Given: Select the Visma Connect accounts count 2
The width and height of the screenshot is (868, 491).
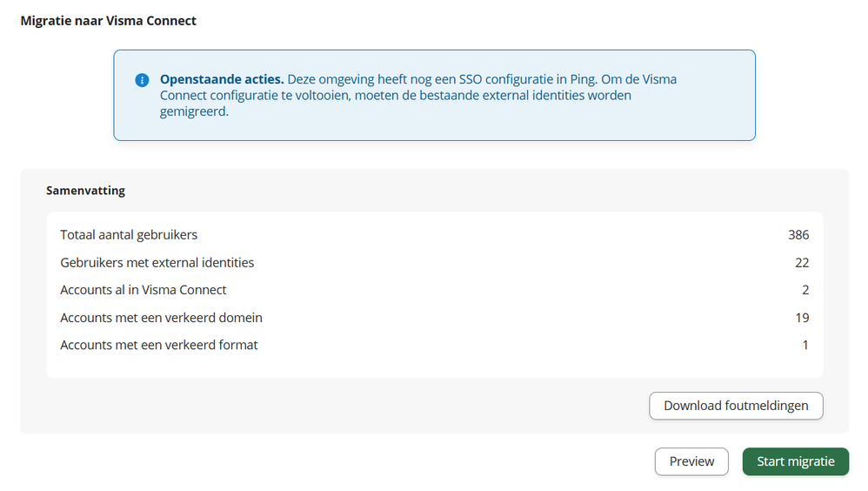Looking at the screenshot, I should click(x=805, y=290).
